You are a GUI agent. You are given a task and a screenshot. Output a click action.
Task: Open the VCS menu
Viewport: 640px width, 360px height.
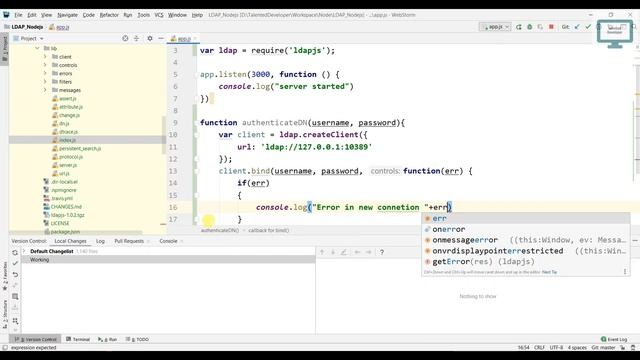click(159, 15)
